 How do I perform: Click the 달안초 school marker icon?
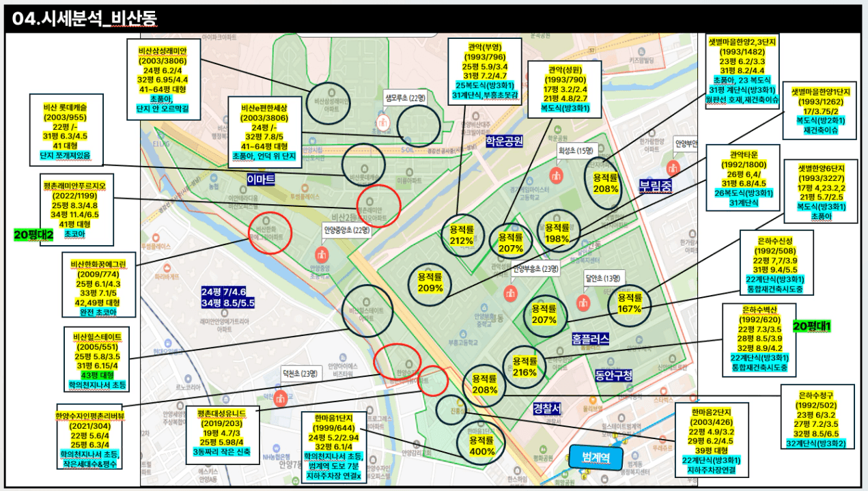pos(583,301)
